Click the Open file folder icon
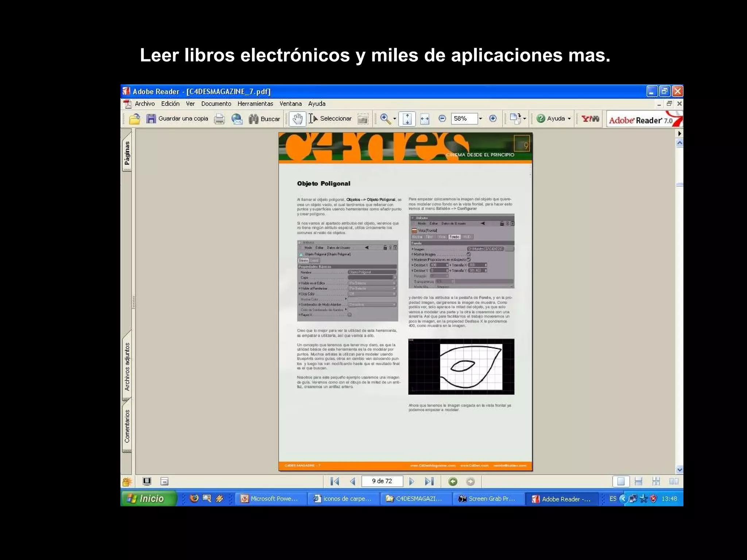Viewport: 747px width, 560px height. 135,118
